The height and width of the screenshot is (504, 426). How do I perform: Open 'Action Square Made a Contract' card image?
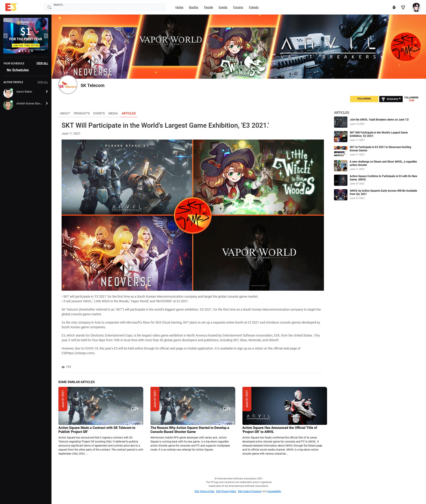(x=101, y=406)
